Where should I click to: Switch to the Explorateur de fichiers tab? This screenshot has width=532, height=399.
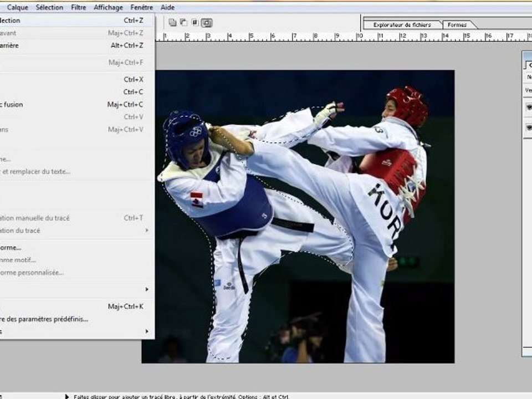point(402,25)
